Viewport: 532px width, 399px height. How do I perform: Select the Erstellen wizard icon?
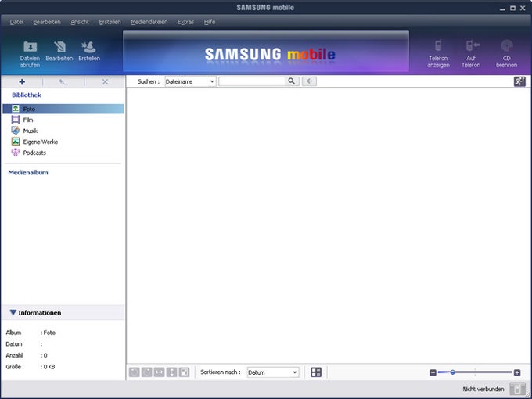click(x=89, y=51)
